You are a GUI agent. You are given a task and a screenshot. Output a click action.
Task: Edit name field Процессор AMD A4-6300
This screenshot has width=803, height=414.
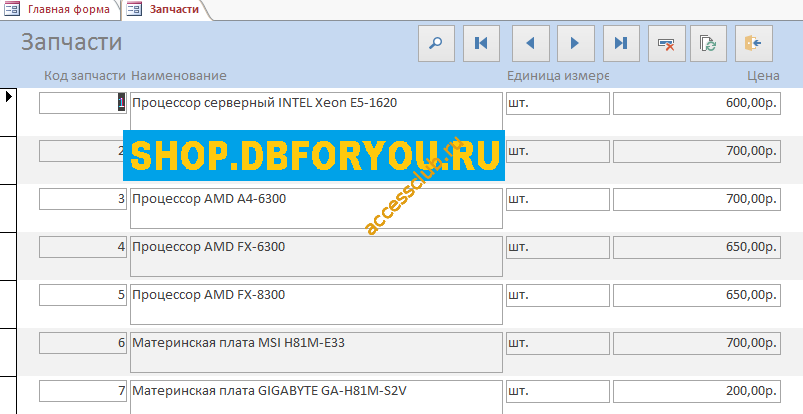pos(316,209)
